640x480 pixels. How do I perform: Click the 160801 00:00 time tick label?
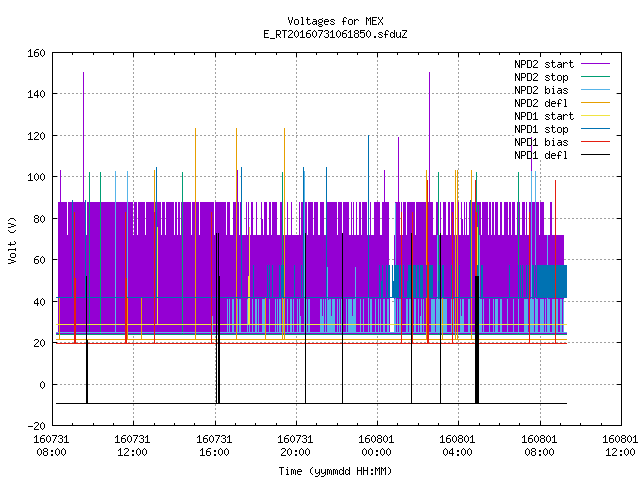[x=376, y=446]
